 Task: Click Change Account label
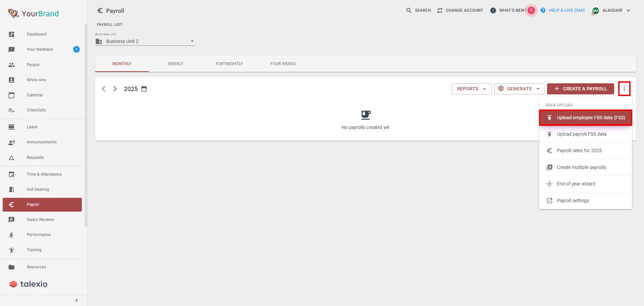465,10
